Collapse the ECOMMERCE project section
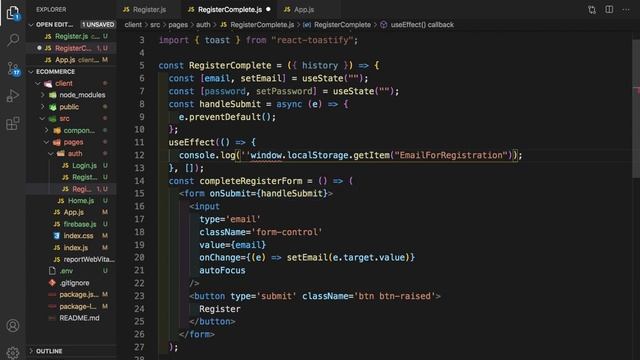This screenshot has height=360, width=640. [x=31, y=71]
